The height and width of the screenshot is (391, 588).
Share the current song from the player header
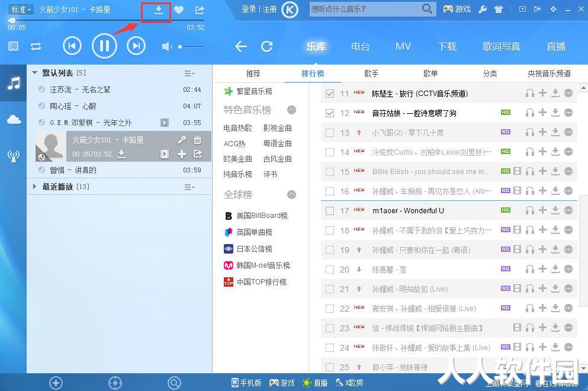pos(200,10)
